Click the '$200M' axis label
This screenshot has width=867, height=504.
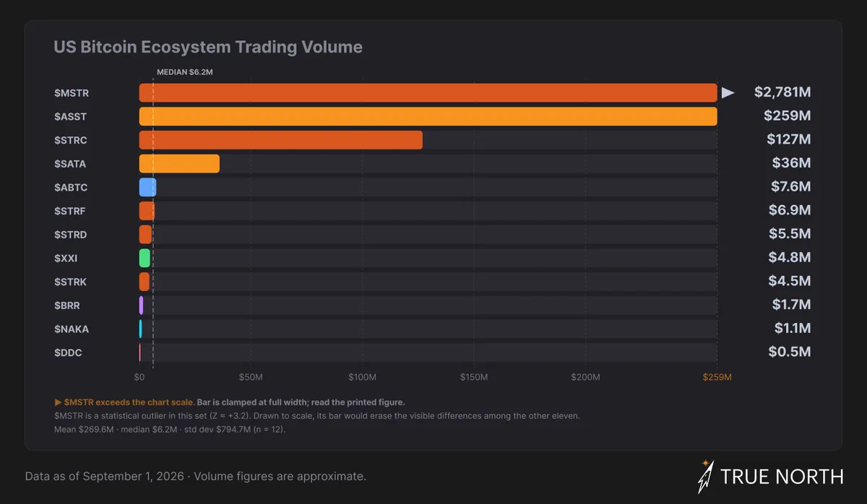coord(586,377)
